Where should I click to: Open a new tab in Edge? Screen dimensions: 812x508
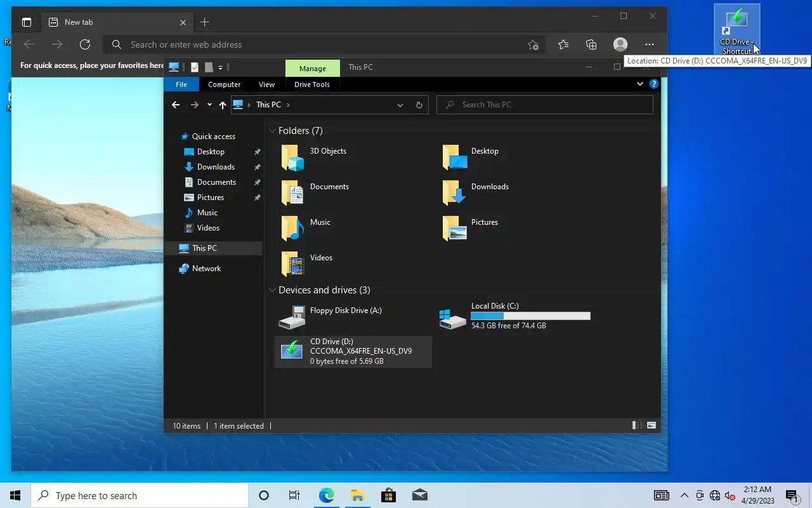(x=204, y=22)
